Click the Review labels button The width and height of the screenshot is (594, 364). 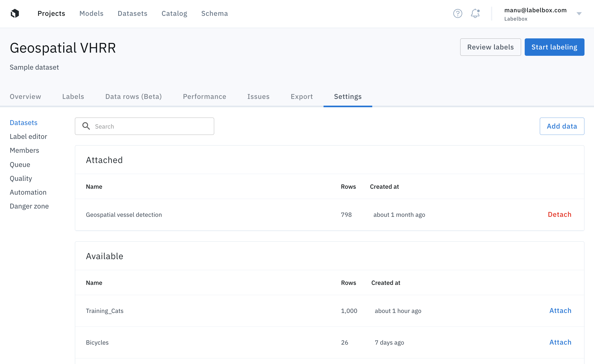coord(490,47)
